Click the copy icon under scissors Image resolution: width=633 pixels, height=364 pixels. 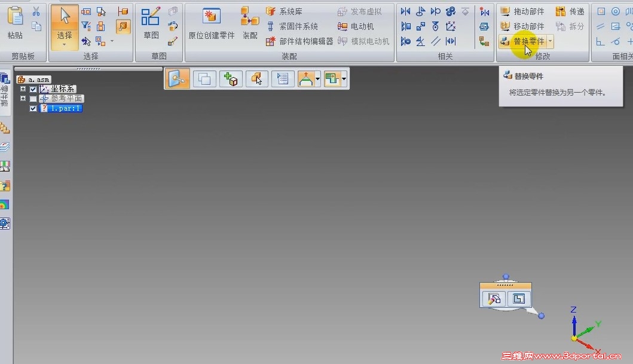point(36,27)
